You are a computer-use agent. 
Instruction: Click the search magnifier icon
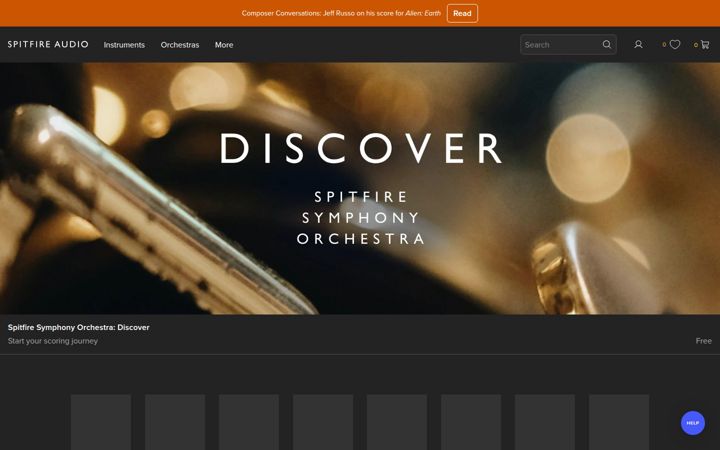click(x=607, y=45)
